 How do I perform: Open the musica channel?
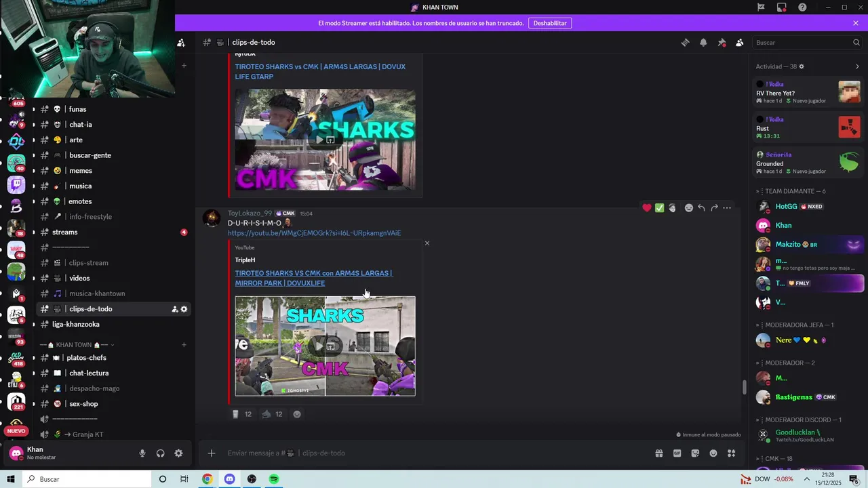(x=112, y=186)
